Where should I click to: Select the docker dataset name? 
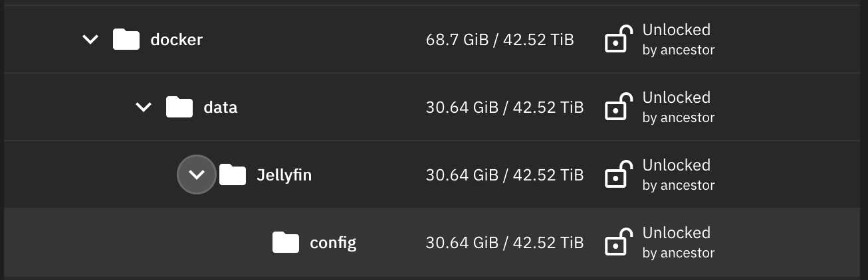point(177,40)
